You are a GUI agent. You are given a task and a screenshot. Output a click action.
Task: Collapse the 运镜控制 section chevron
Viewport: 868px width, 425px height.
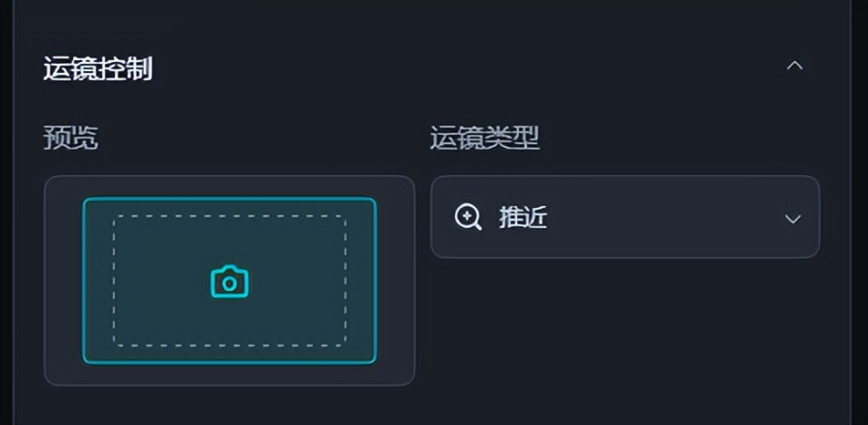pos(794,66)
